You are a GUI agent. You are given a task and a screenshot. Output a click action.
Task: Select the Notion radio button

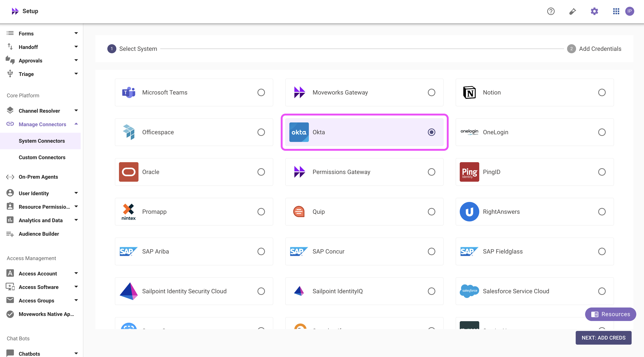(x=602, y=92)
